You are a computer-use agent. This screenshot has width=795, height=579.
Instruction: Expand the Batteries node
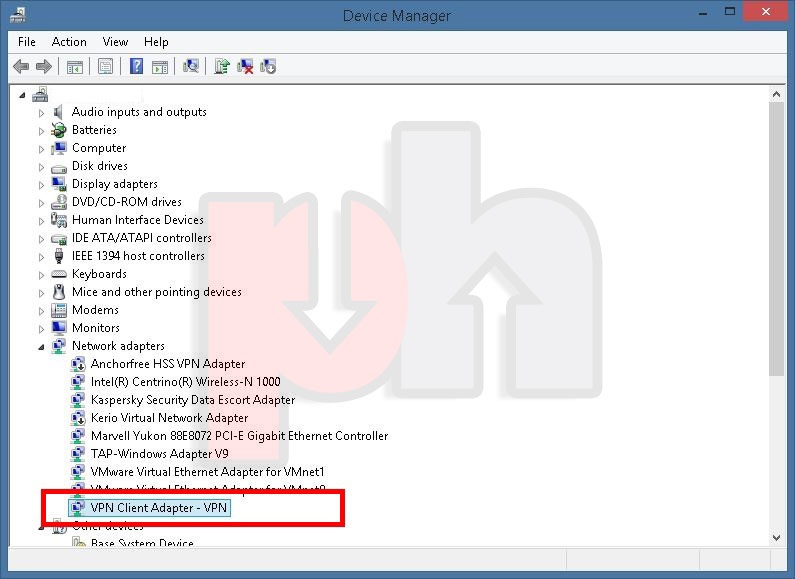tap(42, 131)
